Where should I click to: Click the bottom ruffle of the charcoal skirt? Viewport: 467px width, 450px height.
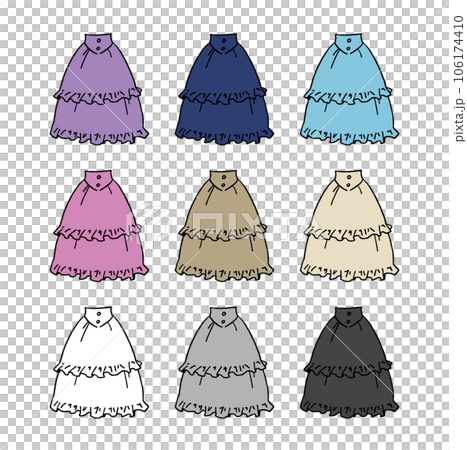pyautogui.click(x=349, y=408)
